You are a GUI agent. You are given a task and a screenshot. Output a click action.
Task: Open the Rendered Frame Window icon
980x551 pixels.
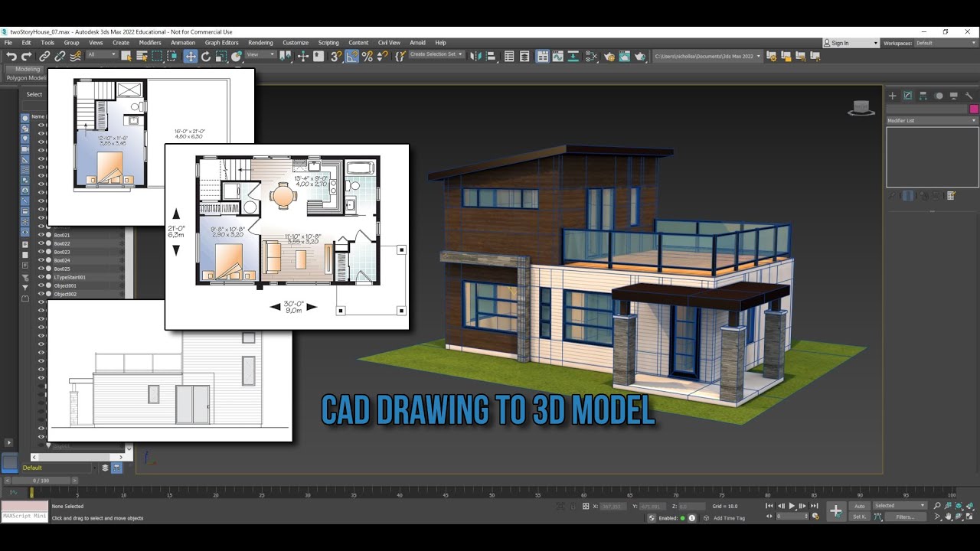pyautogui.click(x=625, y=56)
